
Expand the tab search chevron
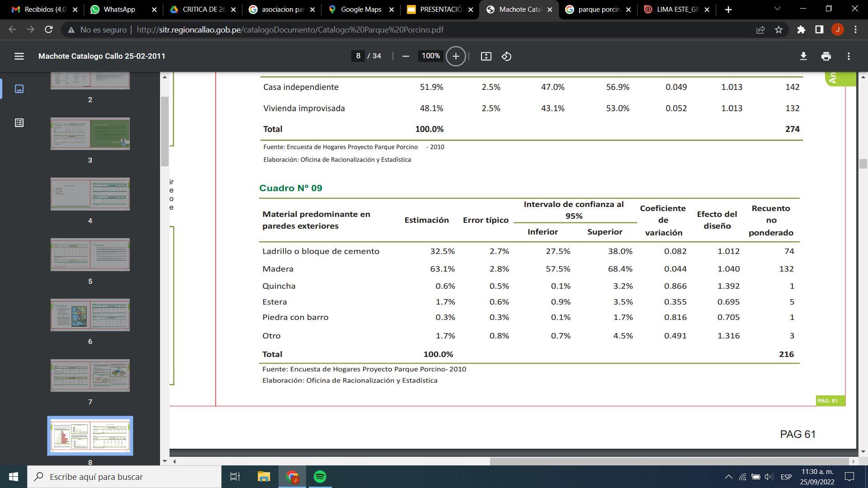click(777, 9)
